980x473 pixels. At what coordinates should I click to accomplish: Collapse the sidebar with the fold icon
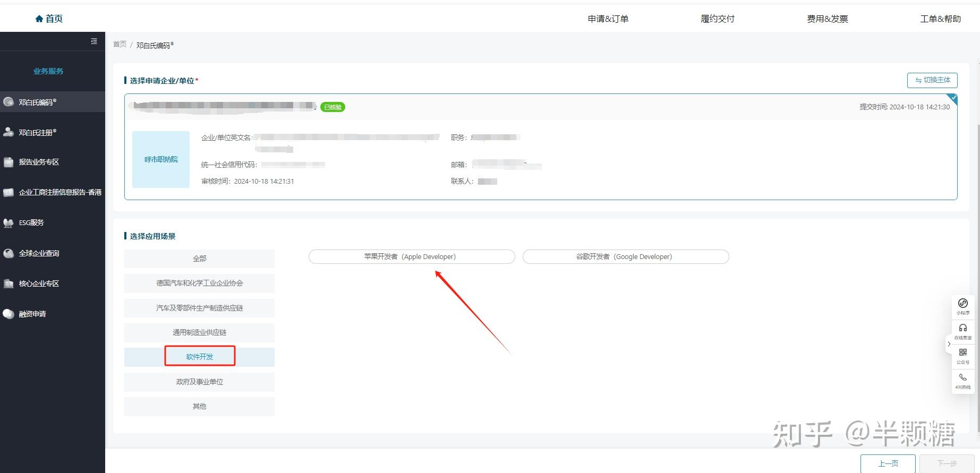click(x=94, y=41)
